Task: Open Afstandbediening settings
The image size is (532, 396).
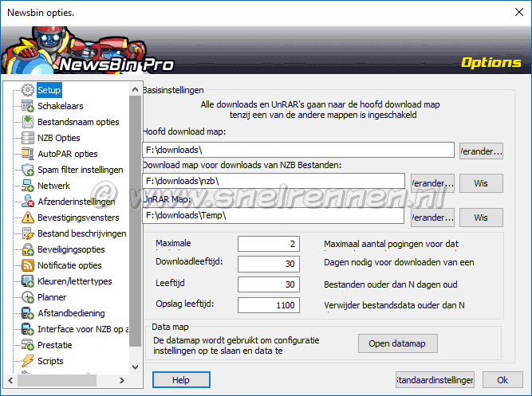Action: [x=71, y=313]
